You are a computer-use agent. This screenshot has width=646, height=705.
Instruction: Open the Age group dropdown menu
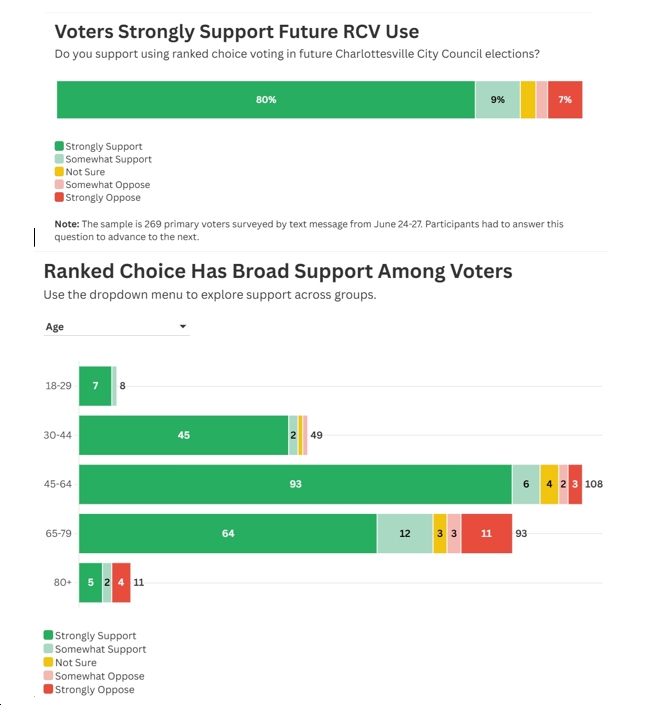coord(115,327)
